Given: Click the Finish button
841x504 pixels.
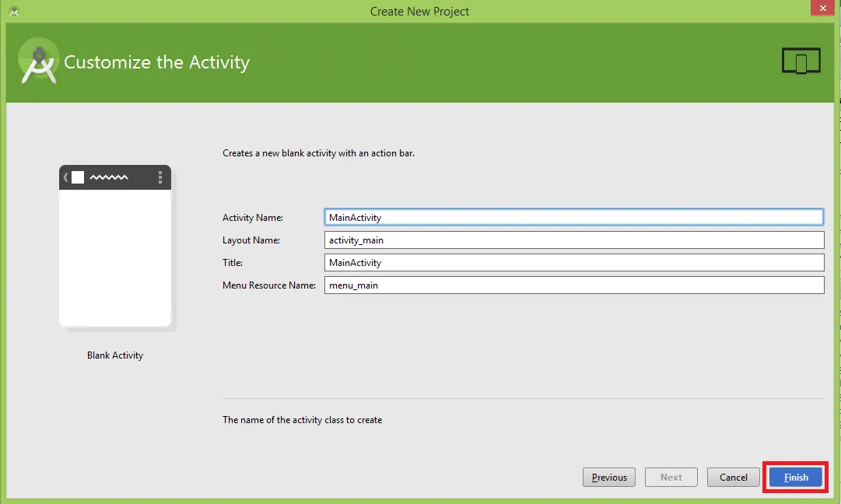Looking at the screenshot, I should pyautogui.click(x=795, y=477).
